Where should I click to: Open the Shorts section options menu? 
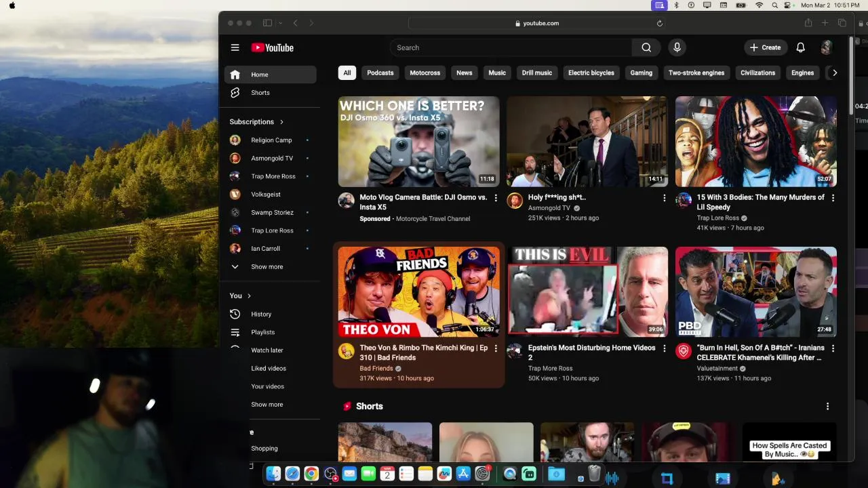[x=827, y=406]
